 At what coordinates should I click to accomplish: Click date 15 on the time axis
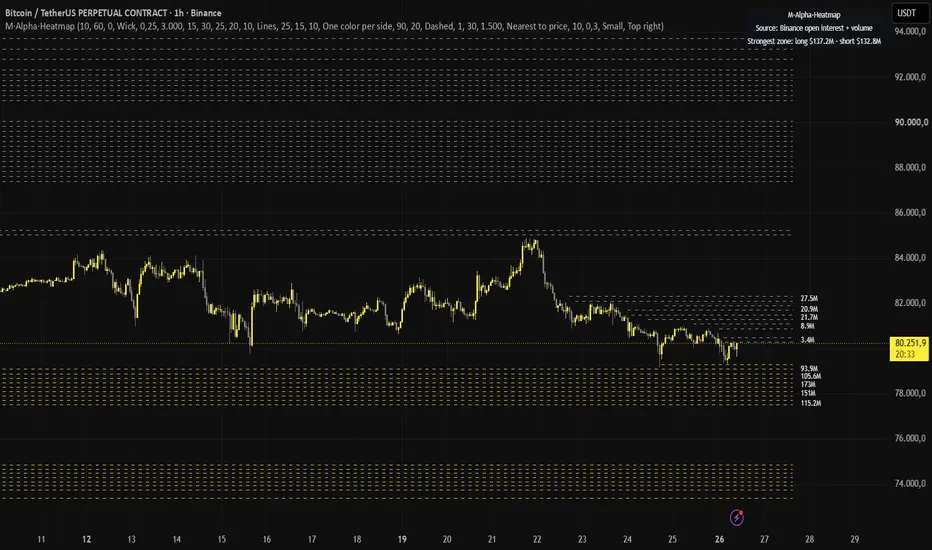pos(221,539)
